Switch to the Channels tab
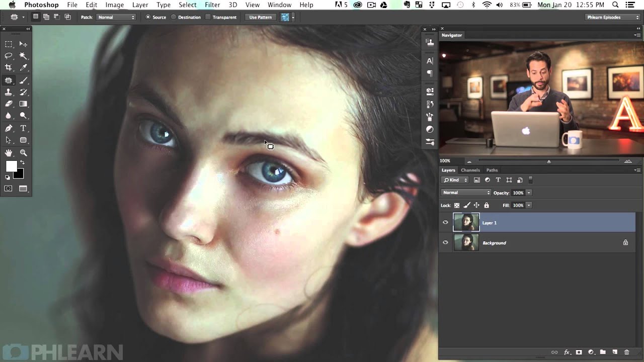The height and width of the screenshot is (362, 644). (x=470, y=170)
